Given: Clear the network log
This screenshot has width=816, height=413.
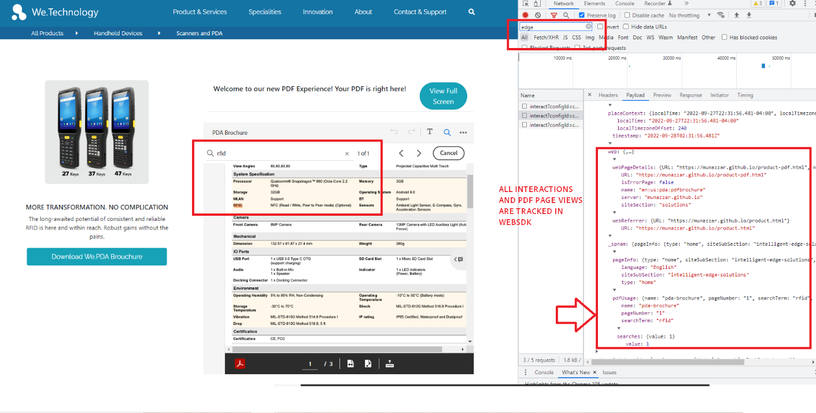Looking at the screenshot, I should [538, 16].
